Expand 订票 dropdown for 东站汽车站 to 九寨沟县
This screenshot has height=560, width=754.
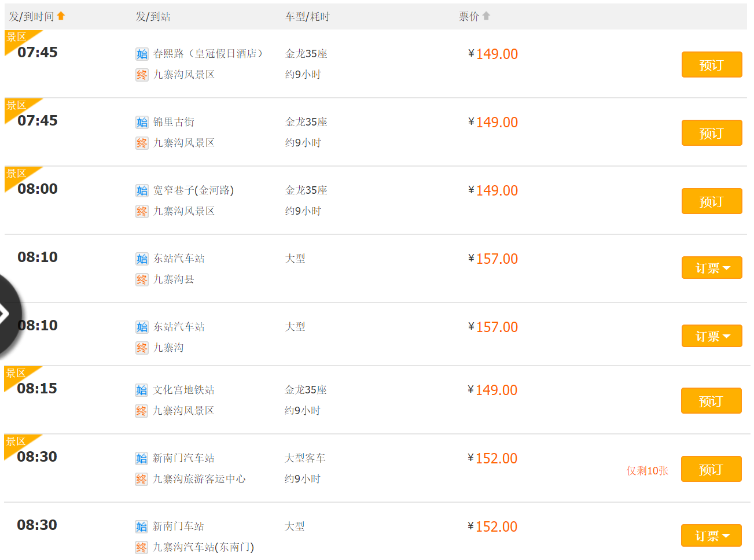point(712,268)
